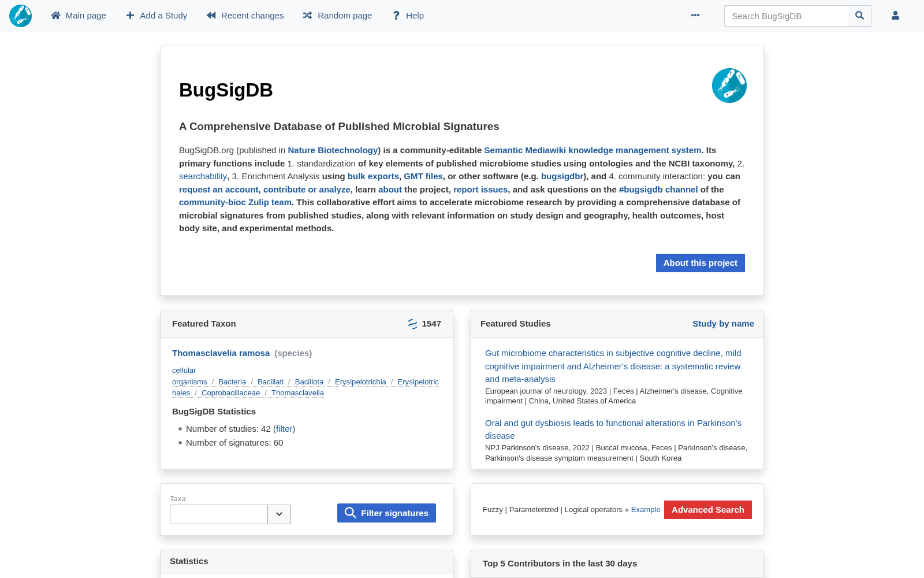Click the Statistics panel heading
The height and width of the screenshot is (578, 924).
[x=189, y=561]
